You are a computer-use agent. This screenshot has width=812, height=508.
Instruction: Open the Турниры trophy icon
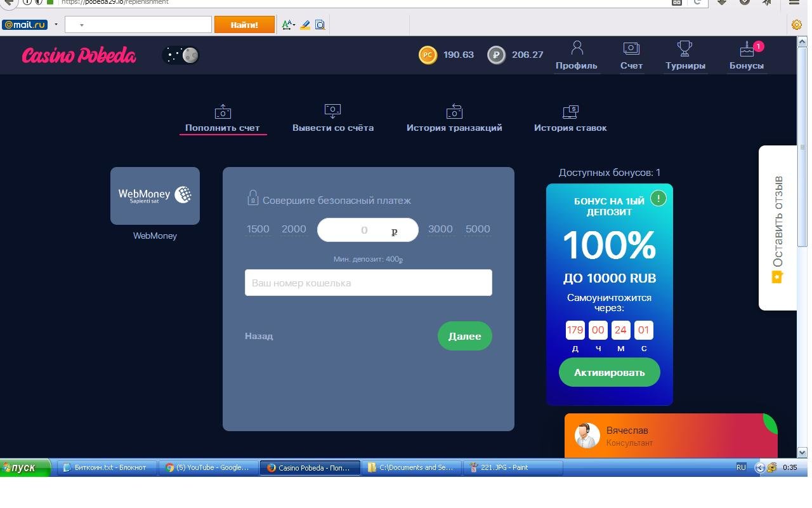pos(684,49)
